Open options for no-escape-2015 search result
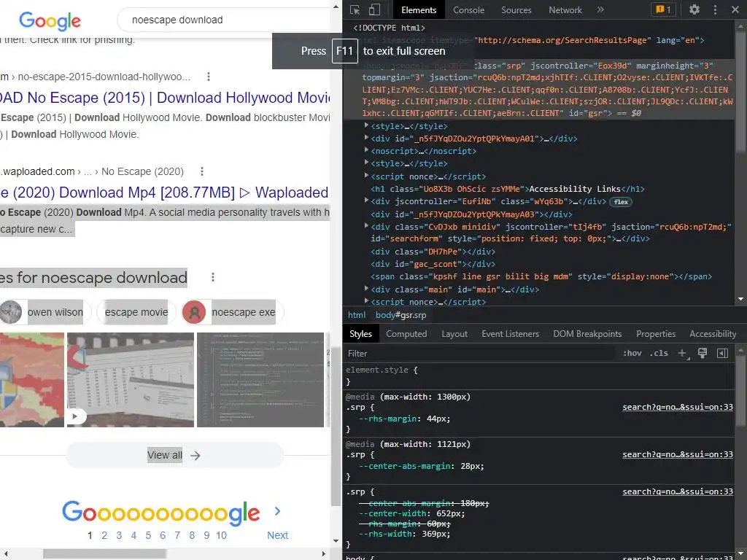The image size is (747, 560). tap(208, 77)
